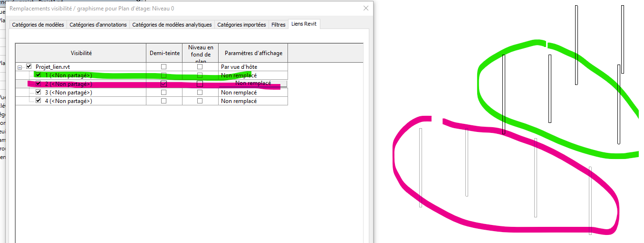Open the Catégories importées tab
Image resolution: width=644 pixels, height=243 pixels.
point(241,25)
